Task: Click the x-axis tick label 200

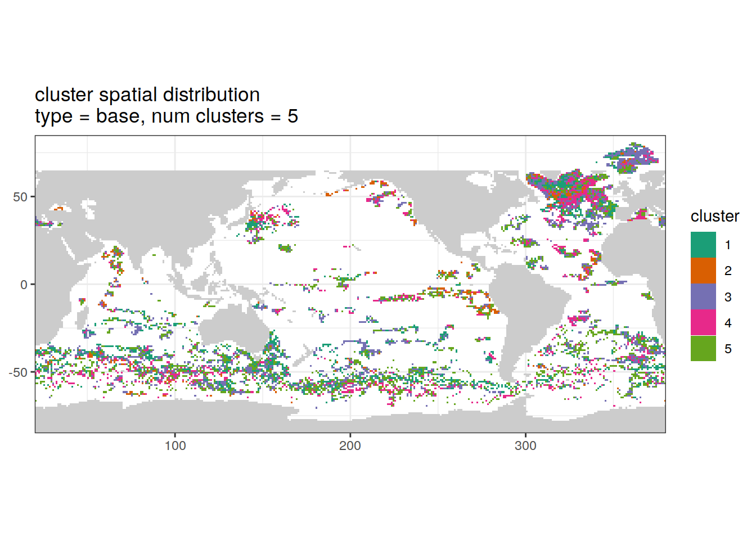Action: click(x=350, y=446)
